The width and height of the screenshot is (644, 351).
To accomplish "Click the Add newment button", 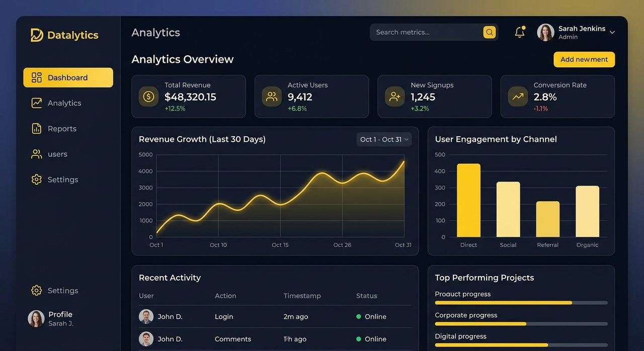I will pyautogui.click(x=584, y=59).
